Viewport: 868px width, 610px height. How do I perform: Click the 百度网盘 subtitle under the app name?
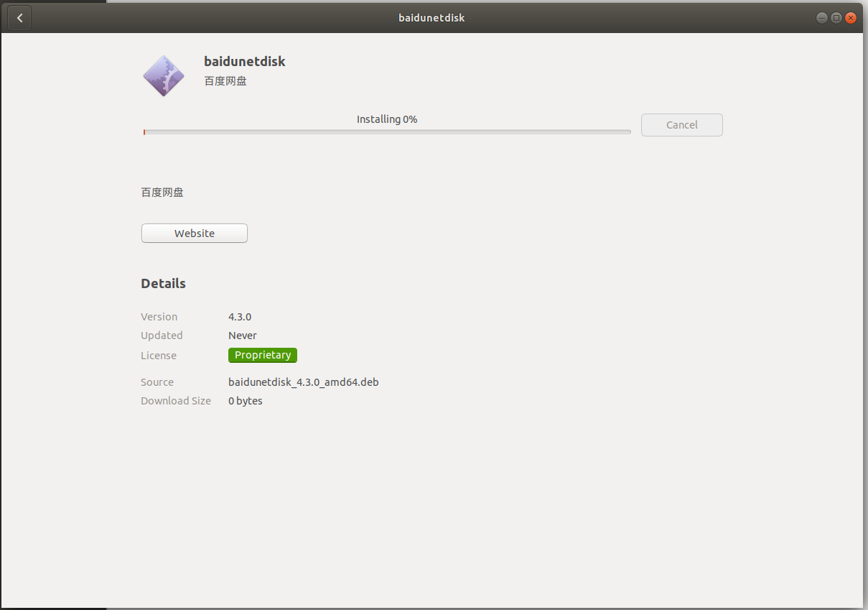pos(225,81)
